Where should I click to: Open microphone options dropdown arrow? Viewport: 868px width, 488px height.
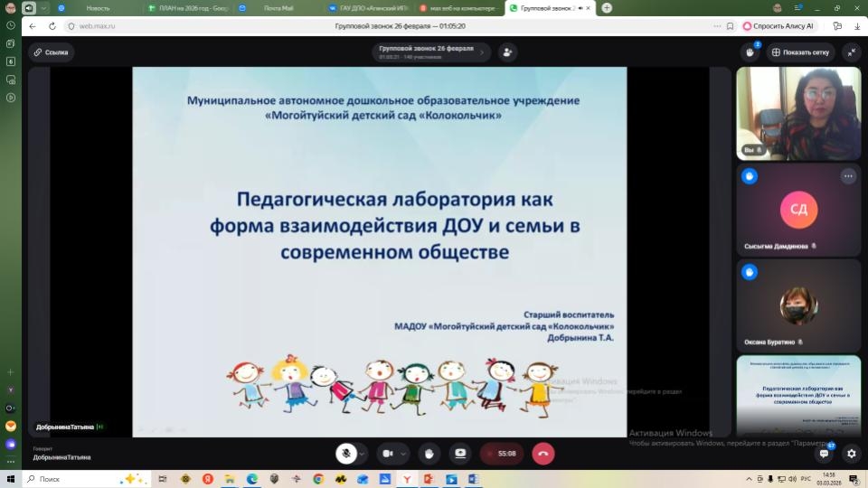coord(363,454)
